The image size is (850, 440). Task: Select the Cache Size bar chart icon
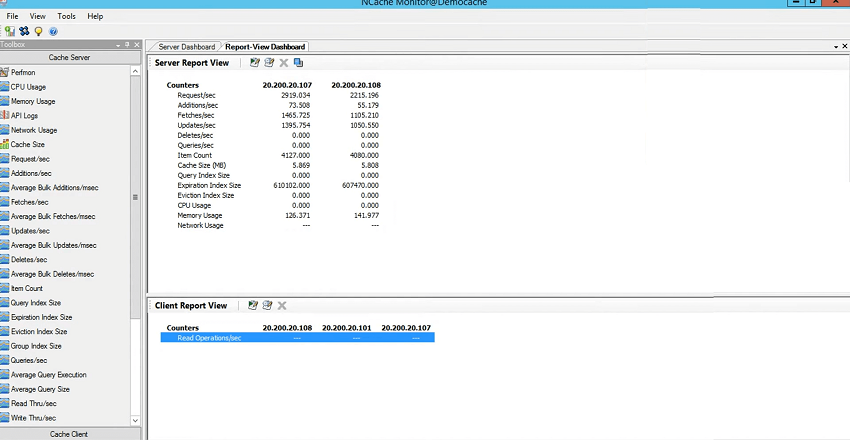point(4,144)
